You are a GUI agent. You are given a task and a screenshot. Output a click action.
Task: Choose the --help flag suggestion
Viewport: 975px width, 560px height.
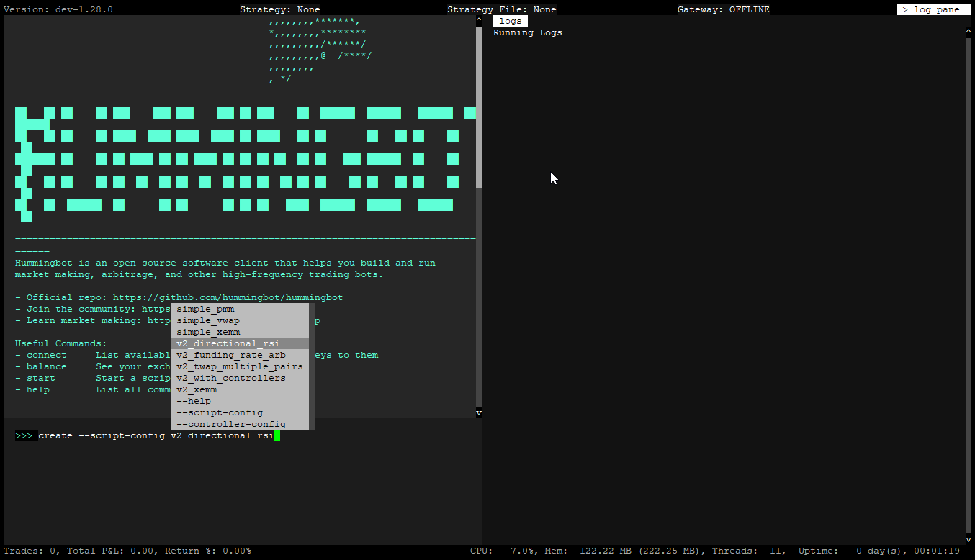pyautogui.click(x=194, y=401)
